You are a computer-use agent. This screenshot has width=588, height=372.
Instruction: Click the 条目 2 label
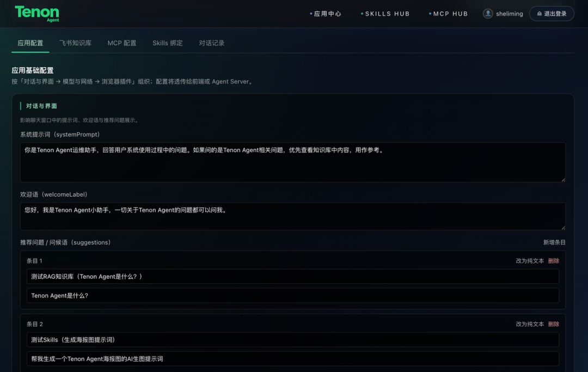coord(34,325)
